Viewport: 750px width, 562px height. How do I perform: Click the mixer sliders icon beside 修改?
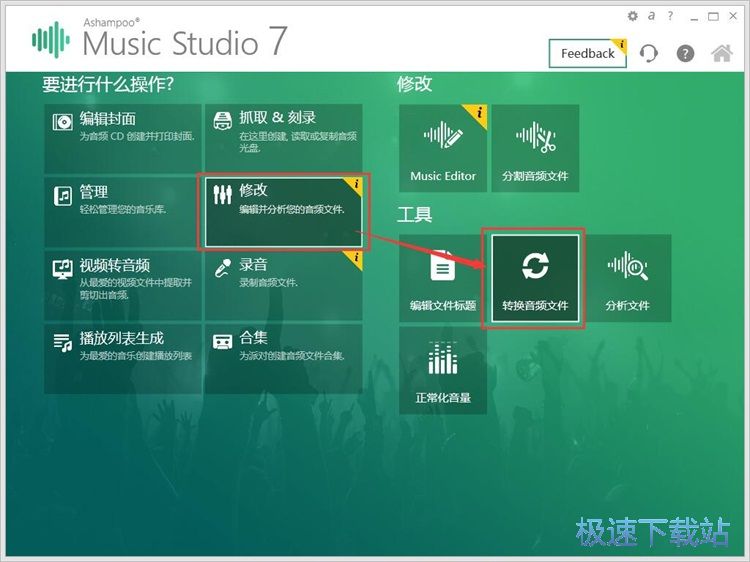(x=222, y=194)
